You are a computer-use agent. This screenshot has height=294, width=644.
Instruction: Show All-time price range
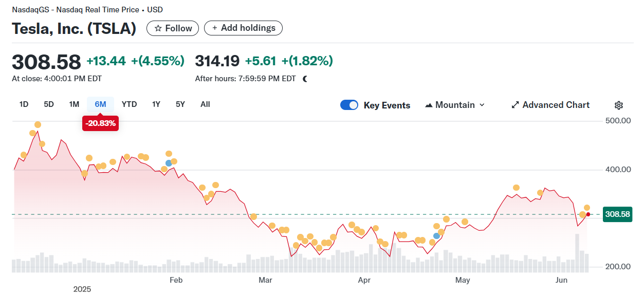click(205, 104)
